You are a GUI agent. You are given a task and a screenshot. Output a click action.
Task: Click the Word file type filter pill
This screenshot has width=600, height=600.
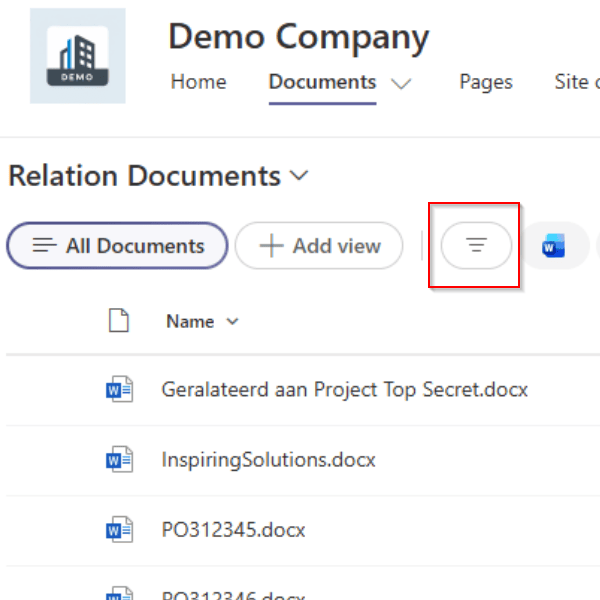(554, 246)
